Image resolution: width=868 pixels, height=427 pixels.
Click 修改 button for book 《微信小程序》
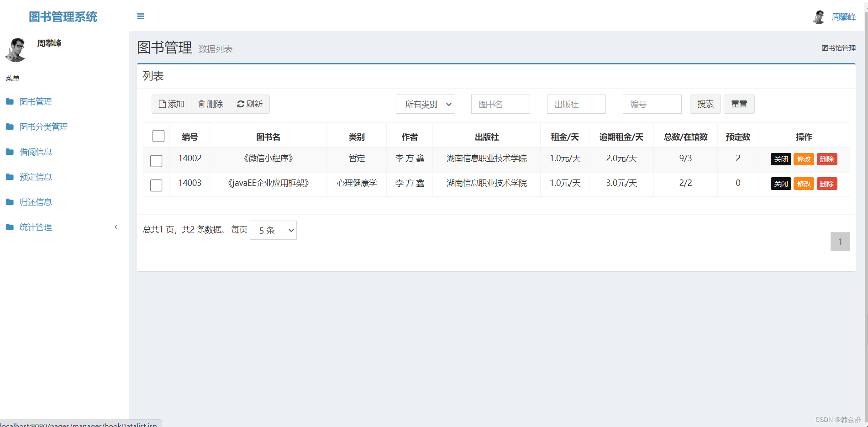[x=803, y=159]
